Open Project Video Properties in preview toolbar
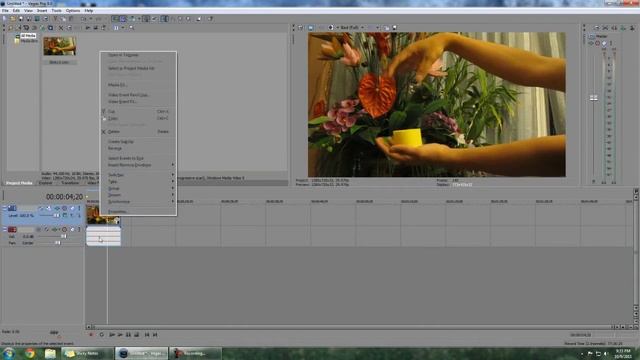Image resolution: width=640 pixels, height=360 pixels. point(301,28)
